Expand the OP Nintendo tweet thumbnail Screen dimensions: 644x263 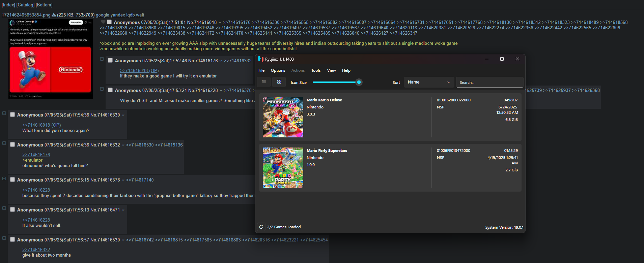[51, 59]
